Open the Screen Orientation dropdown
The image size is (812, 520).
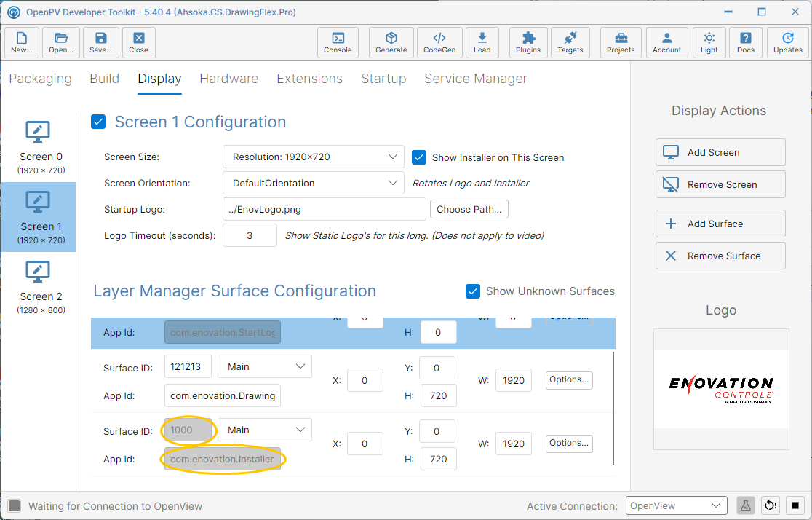click(314, 183)
